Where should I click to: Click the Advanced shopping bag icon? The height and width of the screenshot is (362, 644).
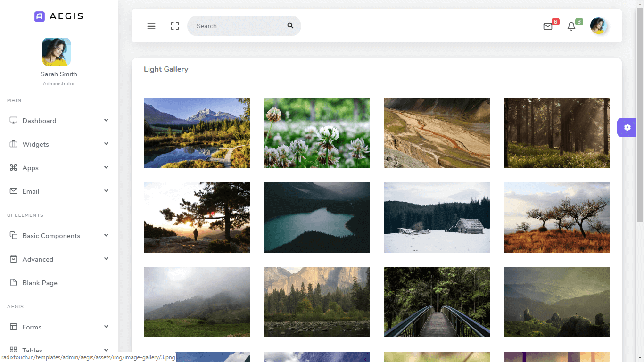click(x=13, y=259)
